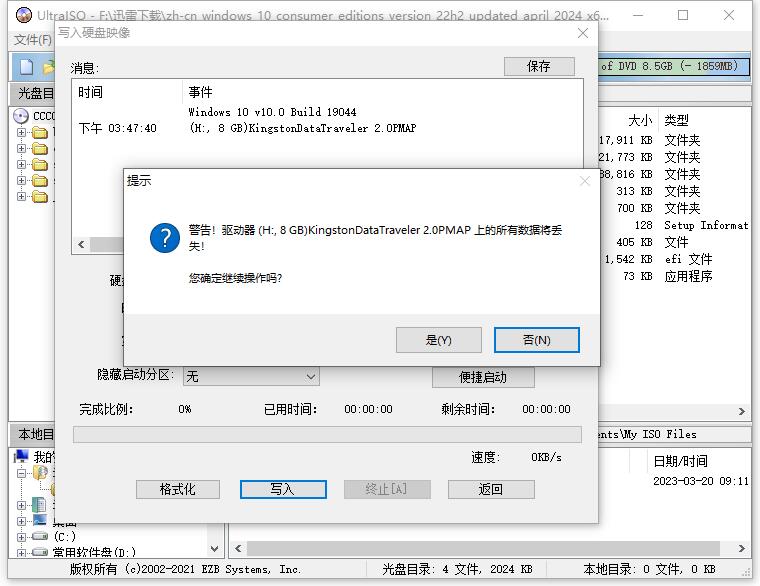Image resolution: width=760 pixels, height=586 pixels.
Task: Open the 文件(F) menu
Action: click(32, 39)
